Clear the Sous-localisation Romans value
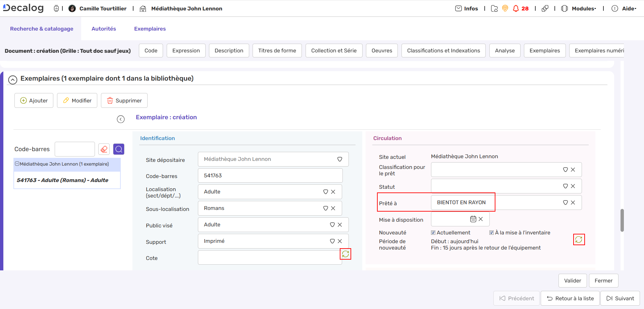The width and height of the screenshot is (644, 309). click(x=333, y=208)
